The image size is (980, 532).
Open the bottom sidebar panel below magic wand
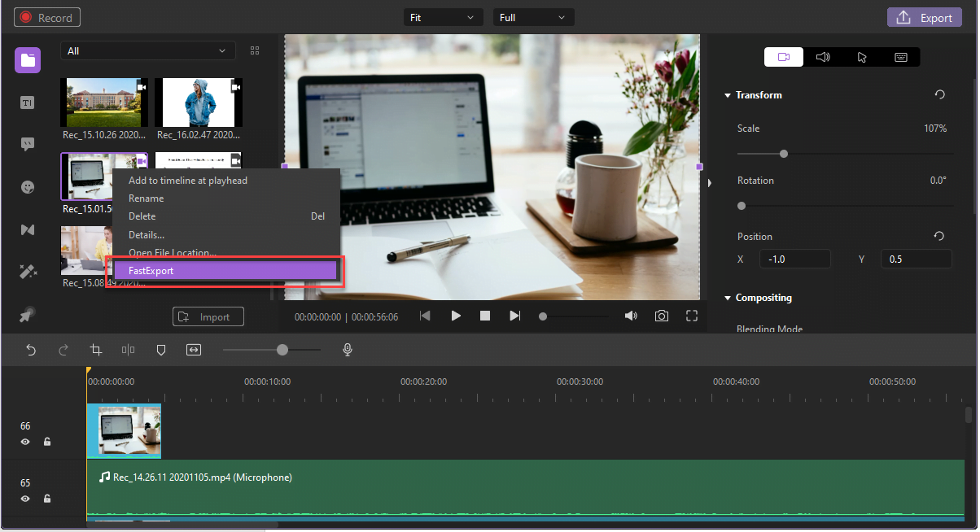(x=28, y=314)
